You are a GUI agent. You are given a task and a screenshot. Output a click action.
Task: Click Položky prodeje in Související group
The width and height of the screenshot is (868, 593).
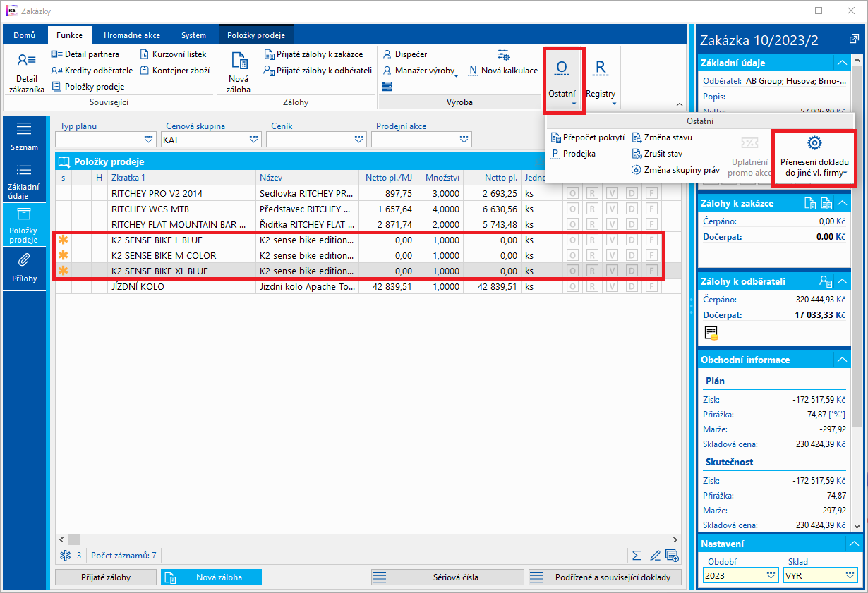tap(88, 87)
